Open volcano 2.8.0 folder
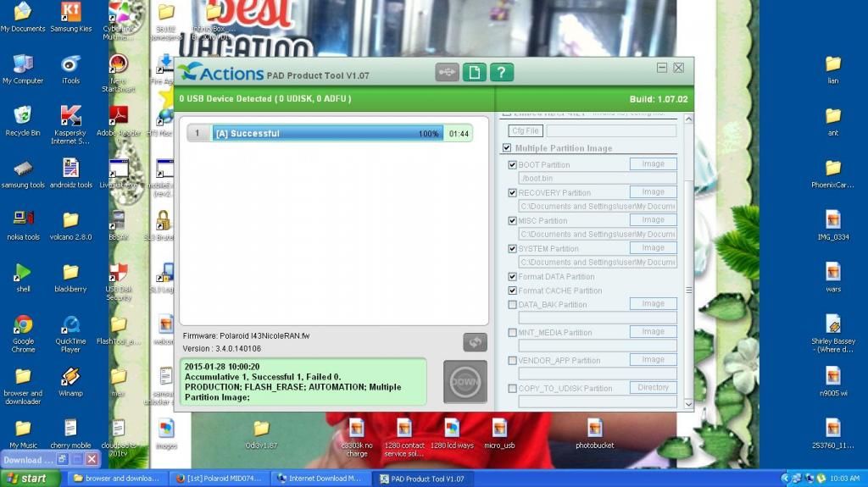Viewport: 868px width, 487px height. [x=71, y=226]
